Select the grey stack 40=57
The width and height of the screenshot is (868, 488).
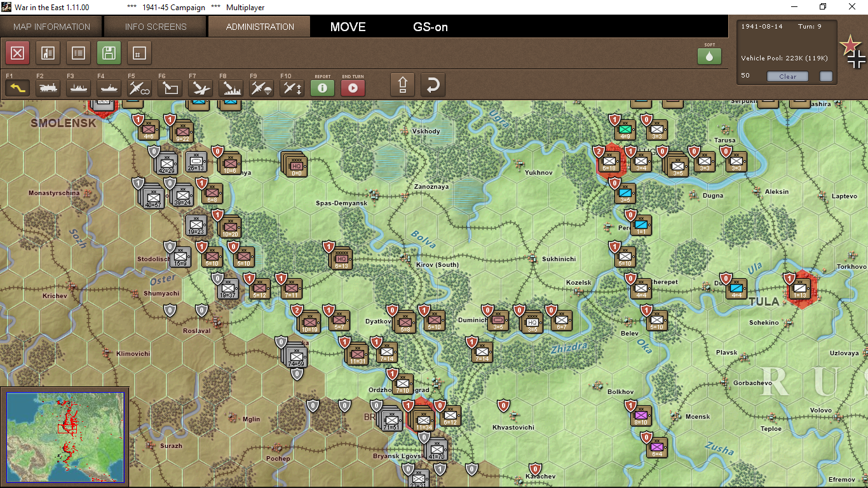click(153, 197)
